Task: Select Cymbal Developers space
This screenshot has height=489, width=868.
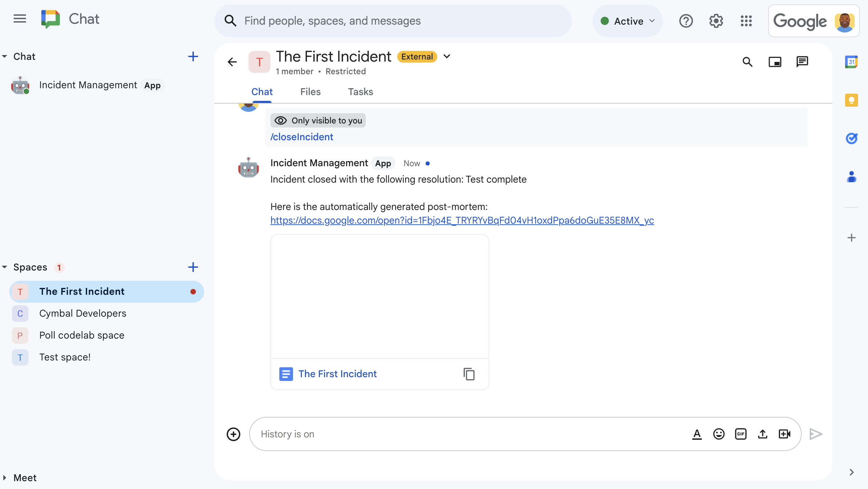Action: (x=82, y=313)
